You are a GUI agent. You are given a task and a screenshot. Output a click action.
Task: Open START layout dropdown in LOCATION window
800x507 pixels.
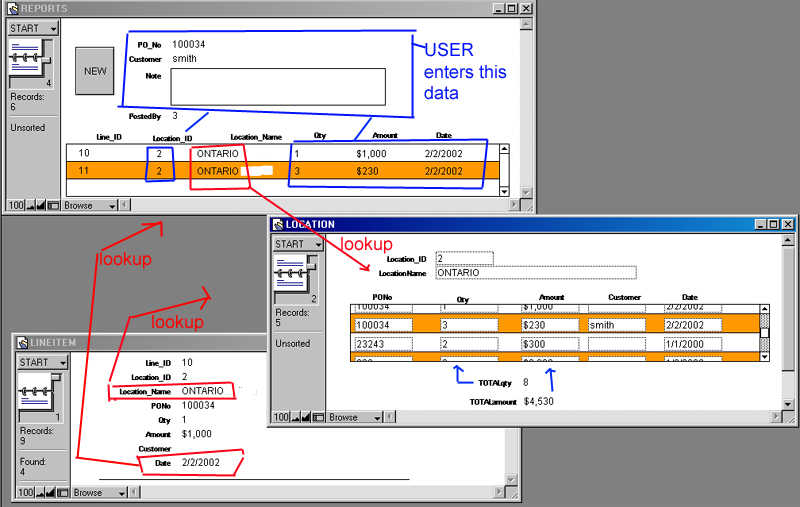click(297, 244)
